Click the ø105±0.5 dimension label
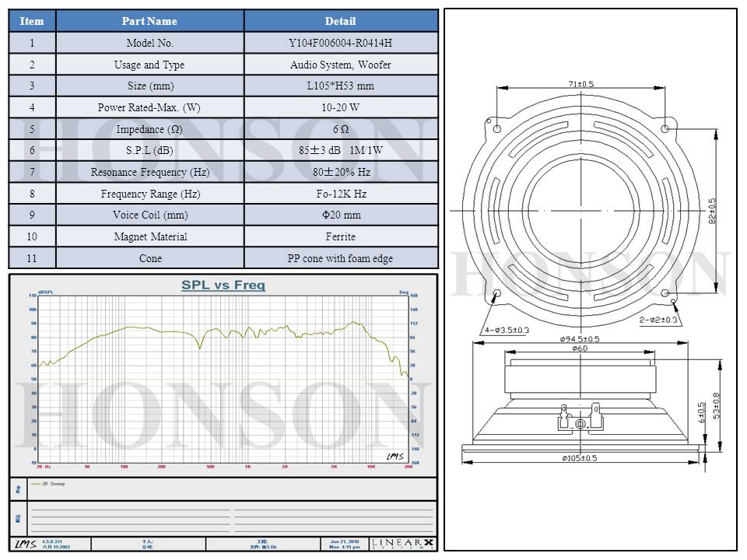 580,458
